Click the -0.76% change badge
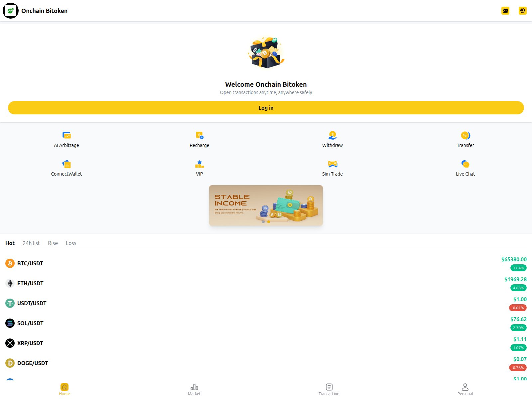Image resolution: width=532 pixels, height=399 pixels. (518, 368)
